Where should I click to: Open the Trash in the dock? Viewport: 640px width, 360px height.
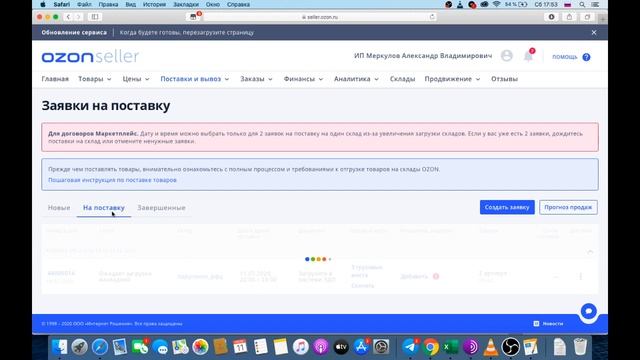tap(580, 347)
